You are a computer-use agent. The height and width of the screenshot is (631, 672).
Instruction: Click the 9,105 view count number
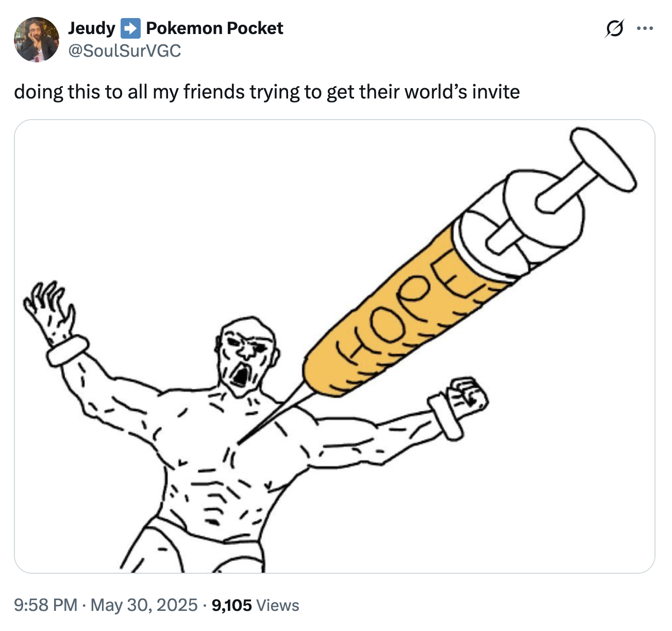tap(231, 605)
